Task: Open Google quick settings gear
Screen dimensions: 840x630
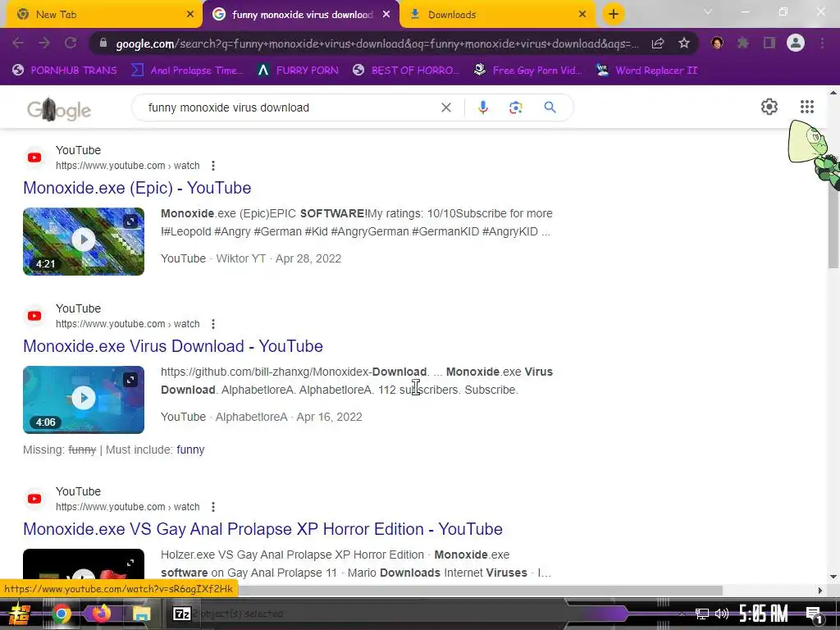Action: (x=769, y=107)
